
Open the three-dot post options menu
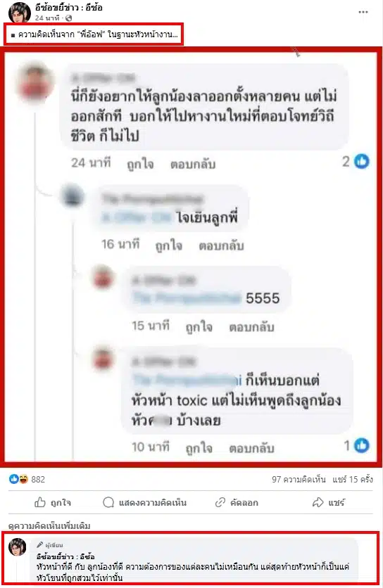pos(363,12)
